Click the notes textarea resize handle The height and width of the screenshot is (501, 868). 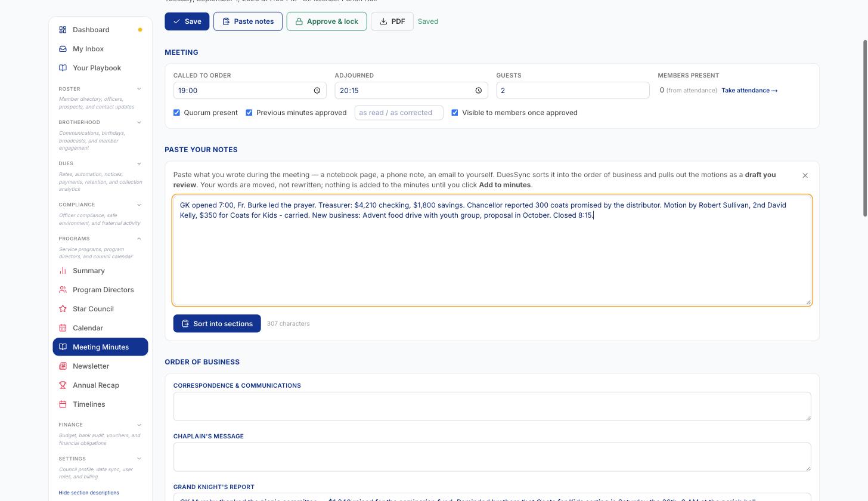coord(808,302)
